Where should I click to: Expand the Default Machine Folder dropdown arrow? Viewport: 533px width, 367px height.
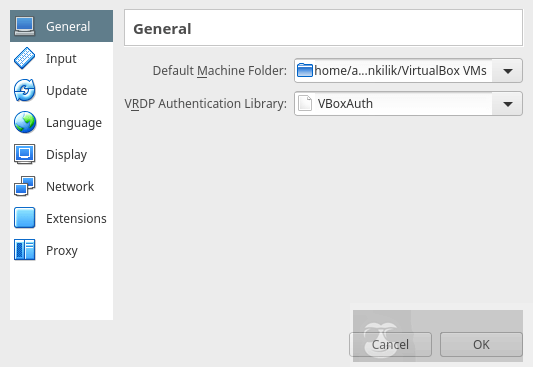[x=508, y=71]
